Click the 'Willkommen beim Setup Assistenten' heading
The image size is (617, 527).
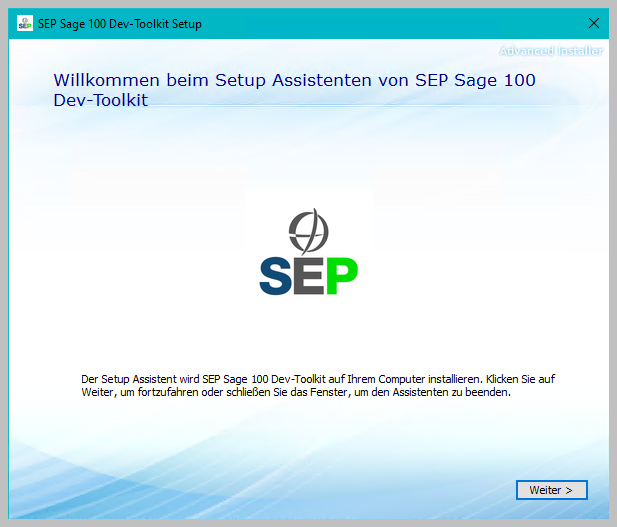point(294,90)
